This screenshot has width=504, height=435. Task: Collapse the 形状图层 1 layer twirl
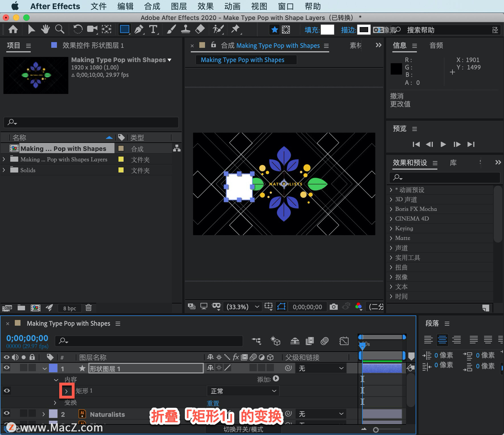(44, 368)
